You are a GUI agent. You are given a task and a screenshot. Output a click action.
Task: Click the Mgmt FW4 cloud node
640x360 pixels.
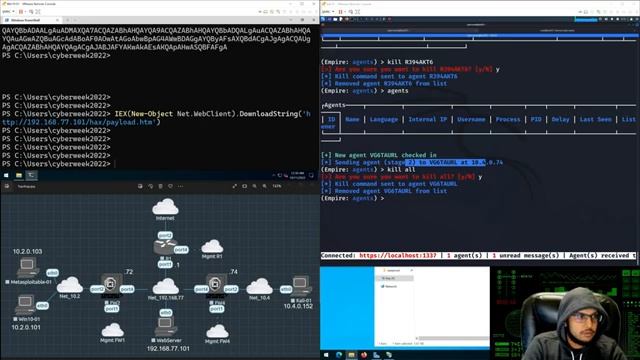click(x=218, y=331)
